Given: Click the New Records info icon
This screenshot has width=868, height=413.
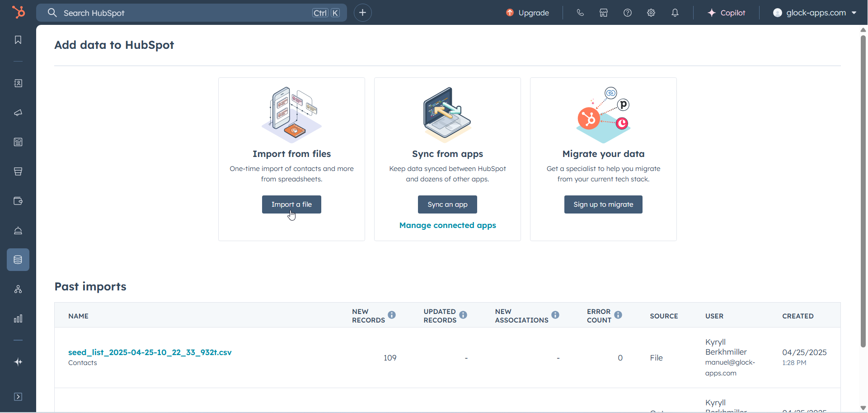Looking at the screenshot, I should tap(392, 315).
